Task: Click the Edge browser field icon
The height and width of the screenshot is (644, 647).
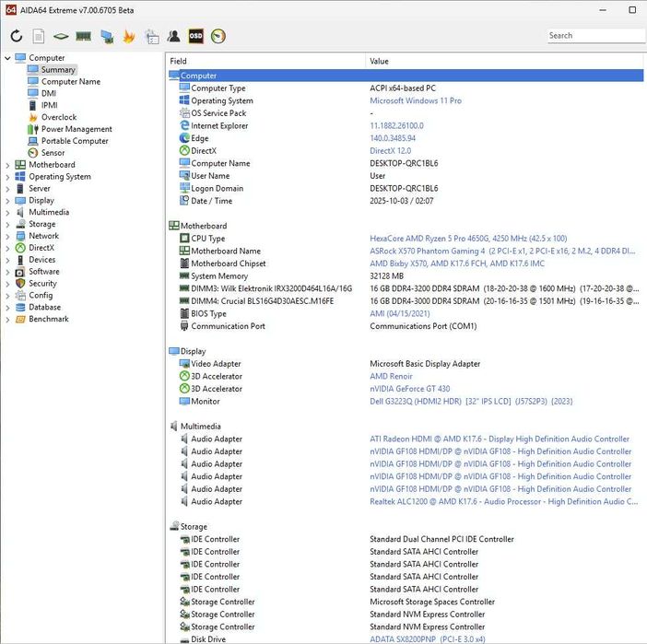Action: click(184, 138)
